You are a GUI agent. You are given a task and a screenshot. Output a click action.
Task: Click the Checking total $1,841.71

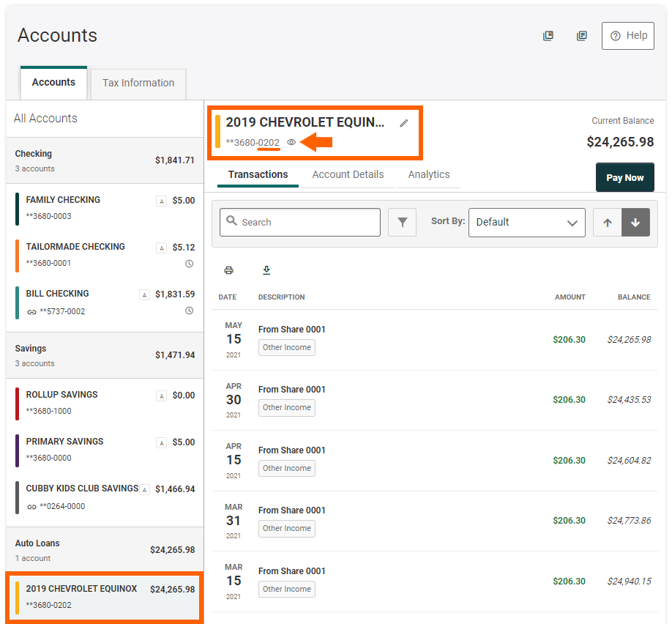pos(175,160)
